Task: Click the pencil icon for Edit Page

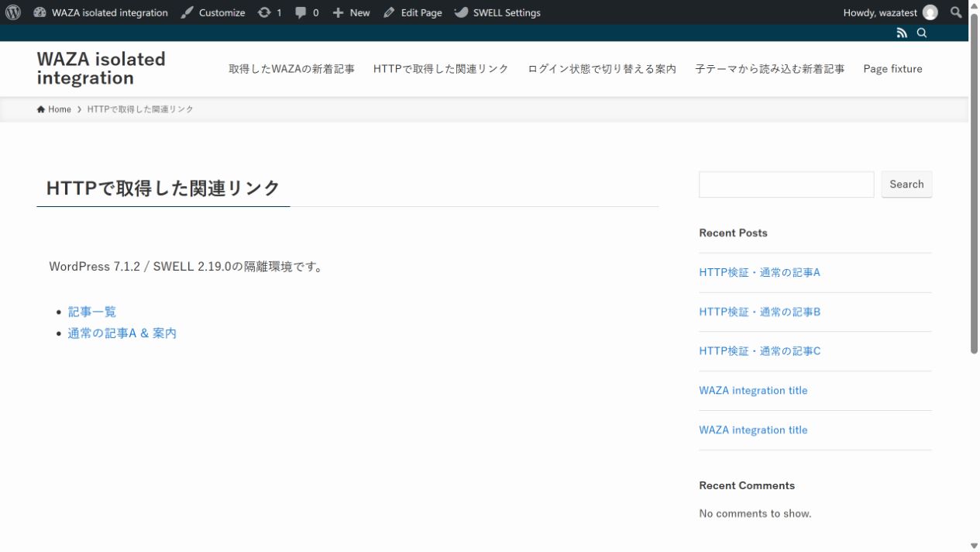Action: (389, 12)
